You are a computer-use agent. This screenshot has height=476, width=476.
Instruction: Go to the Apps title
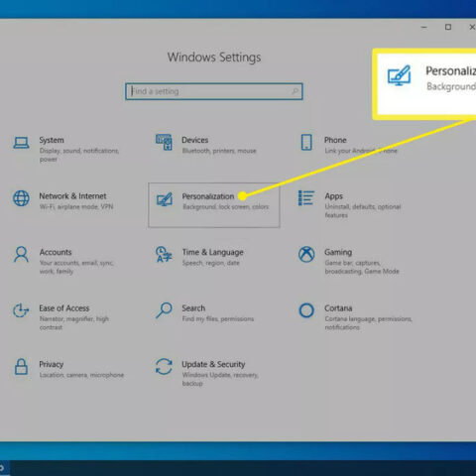point(333,196)
